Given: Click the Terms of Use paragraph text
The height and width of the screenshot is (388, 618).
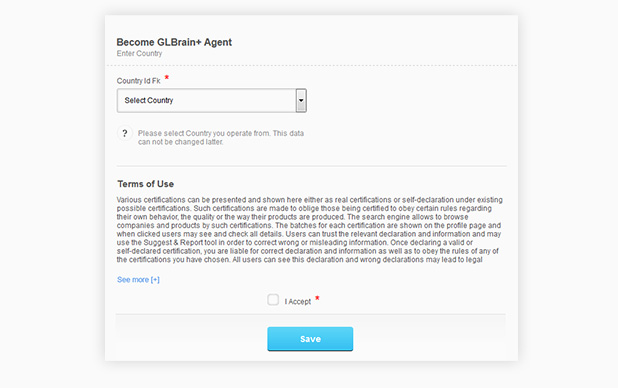Looking at the screenshot, I should pyautogui.click(x=309, y=229).
